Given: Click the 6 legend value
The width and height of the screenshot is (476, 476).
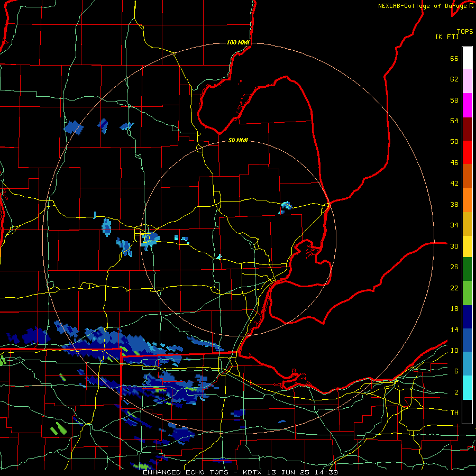Looking at the screenshot, I should point(456,371).
